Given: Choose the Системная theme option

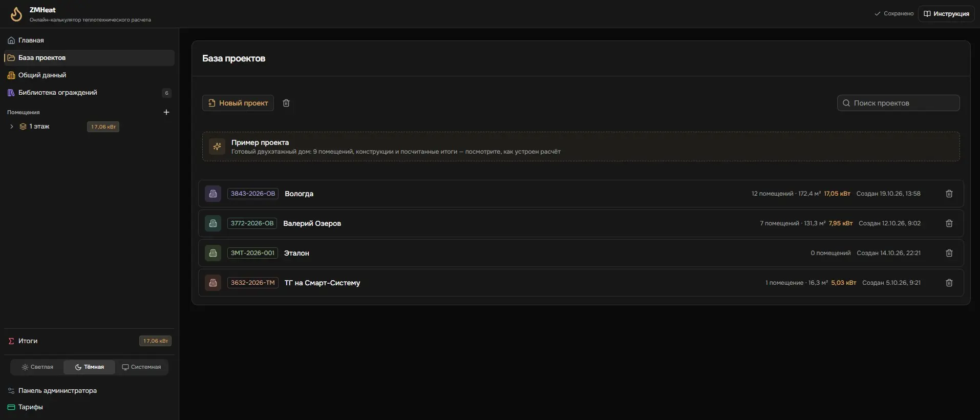Looking at the screenshot, I should click(141, 367).
